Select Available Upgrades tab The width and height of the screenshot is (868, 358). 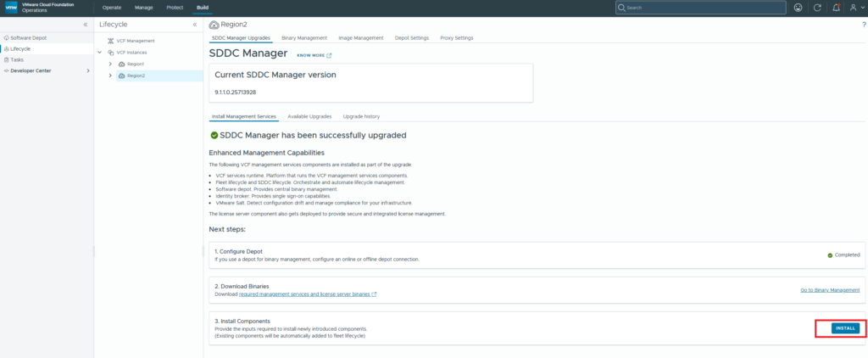click(309, 116)
